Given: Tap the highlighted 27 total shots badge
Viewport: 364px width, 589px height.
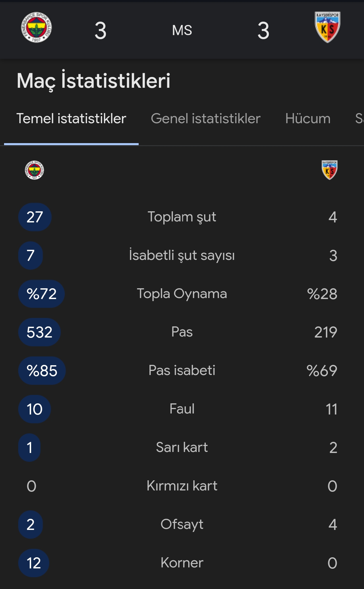Looking at the screenshot, I should [35, 217].
